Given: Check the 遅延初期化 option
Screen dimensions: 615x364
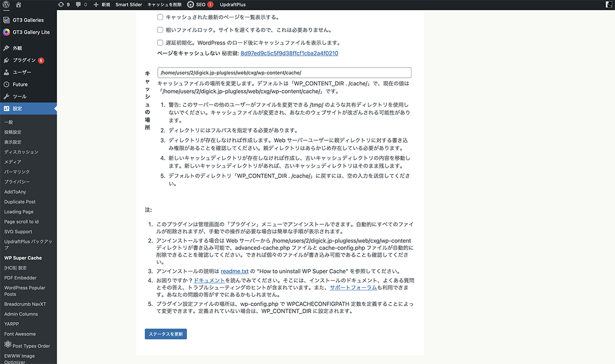Looking at the screenshot, I should [x=160, y=43].
